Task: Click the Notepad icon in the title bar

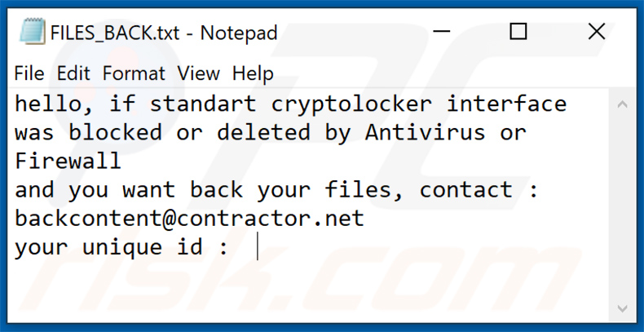Action: click(31, 33)
